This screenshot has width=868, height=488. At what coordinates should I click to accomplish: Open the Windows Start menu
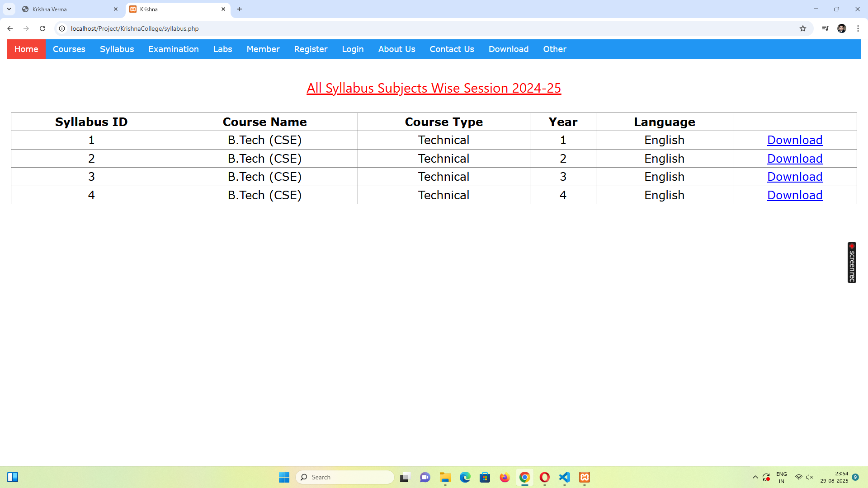[x=284, y=477]
